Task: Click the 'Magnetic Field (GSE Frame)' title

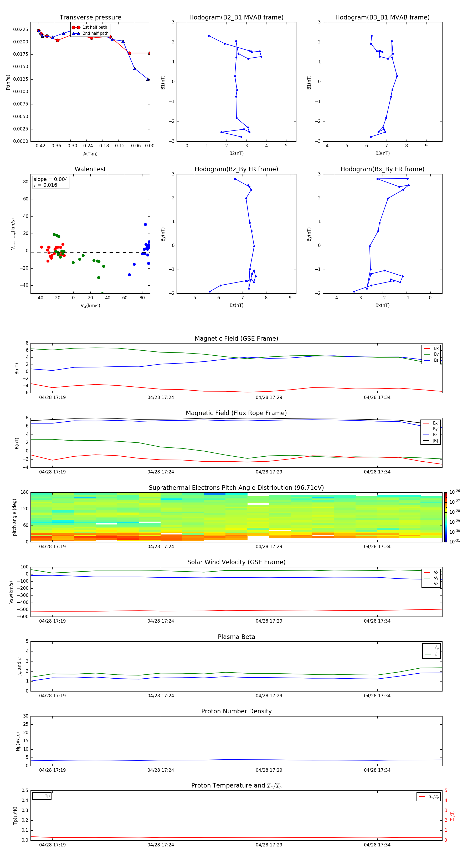Action: click(x=236, y=339)
